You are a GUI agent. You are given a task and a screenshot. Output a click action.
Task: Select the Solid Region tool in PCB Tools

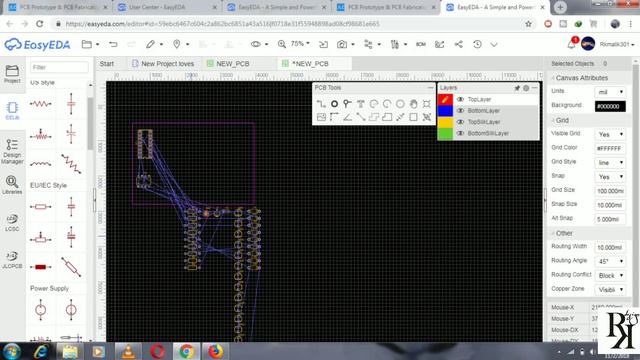[x=387, y=117]
